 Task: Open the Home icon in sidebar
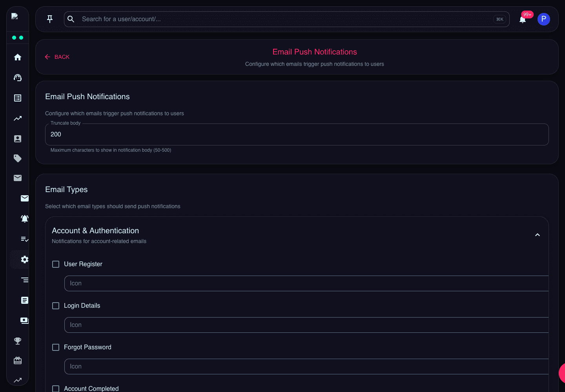click(x=18, y=57)
